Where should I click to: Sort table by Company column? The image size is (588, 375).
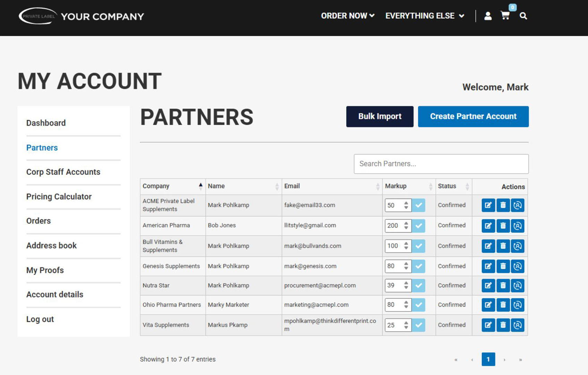coord(173,186)
